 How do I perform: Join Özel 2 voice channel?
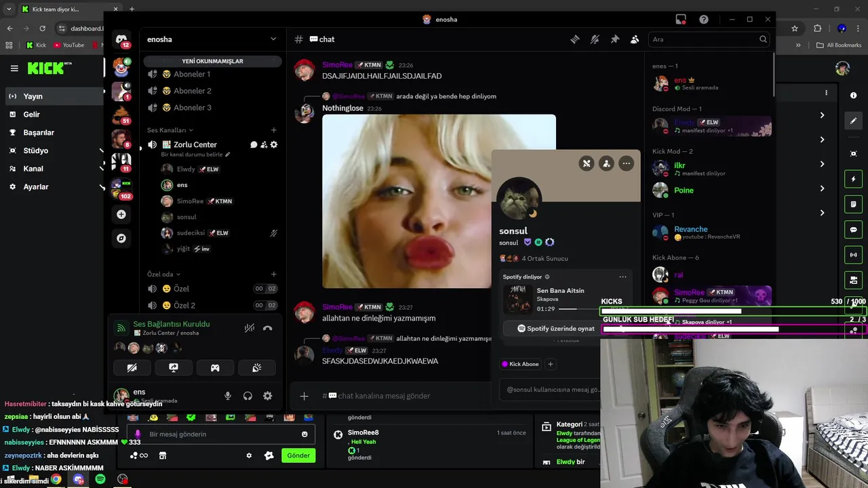click(x=212, y=306)
